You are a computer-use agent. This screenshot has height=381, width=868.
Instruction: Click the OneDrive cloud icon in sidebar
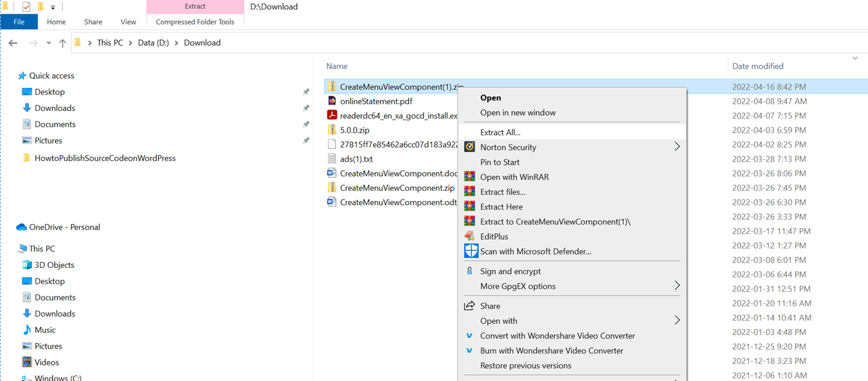(22, 227)
